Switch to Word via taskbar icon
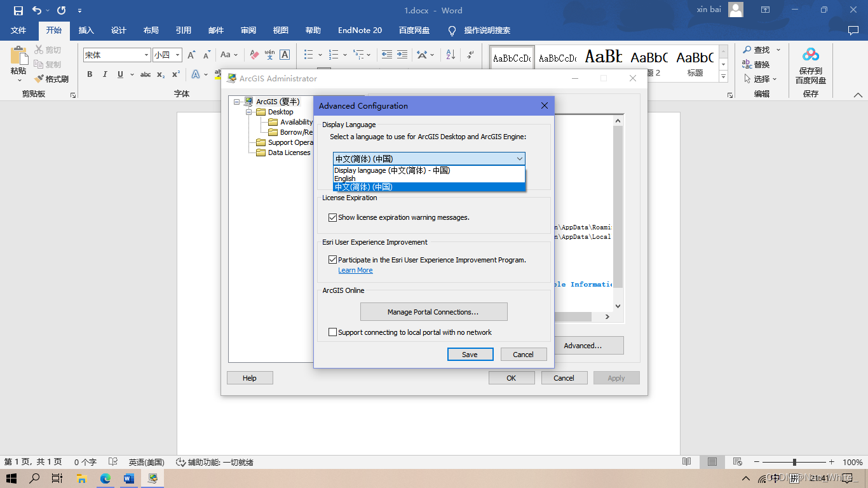 pyautogui.click(x=128, y=478)
